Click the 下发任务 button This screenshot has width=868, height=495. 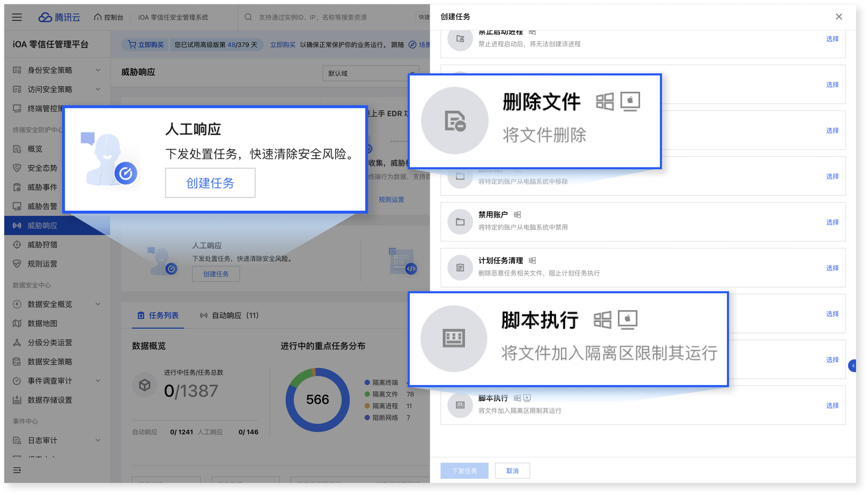[x=464, y=471]
